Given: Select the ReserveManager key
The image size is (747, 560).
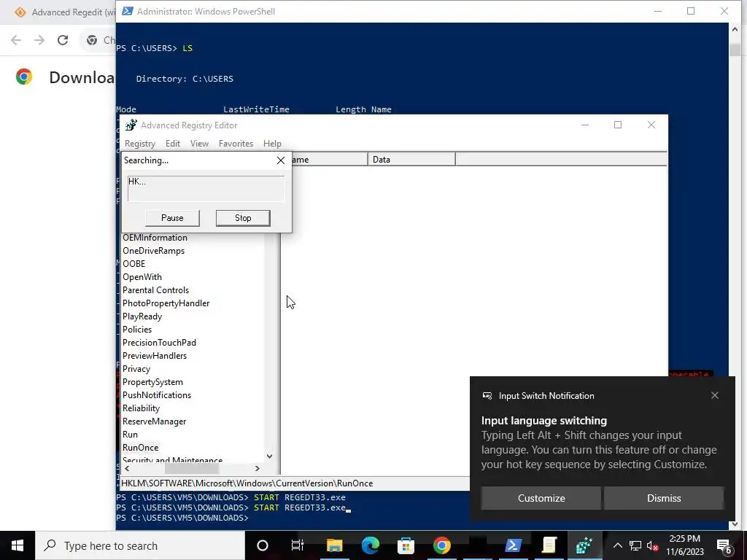Looking at the screenshot, I should pos(155,421).
